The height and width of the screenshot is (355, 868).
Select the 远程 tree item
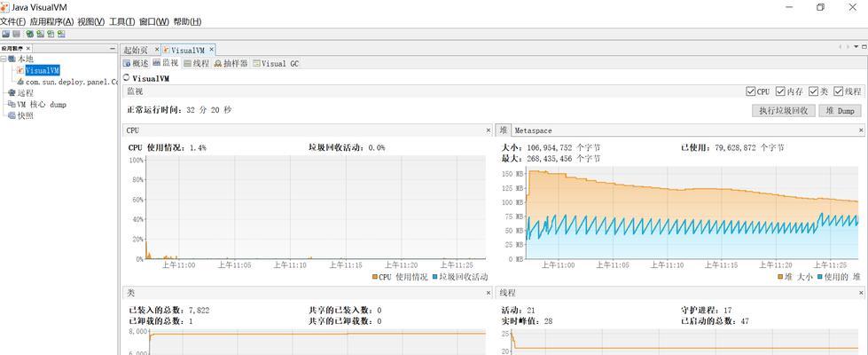tap(26, 93)
